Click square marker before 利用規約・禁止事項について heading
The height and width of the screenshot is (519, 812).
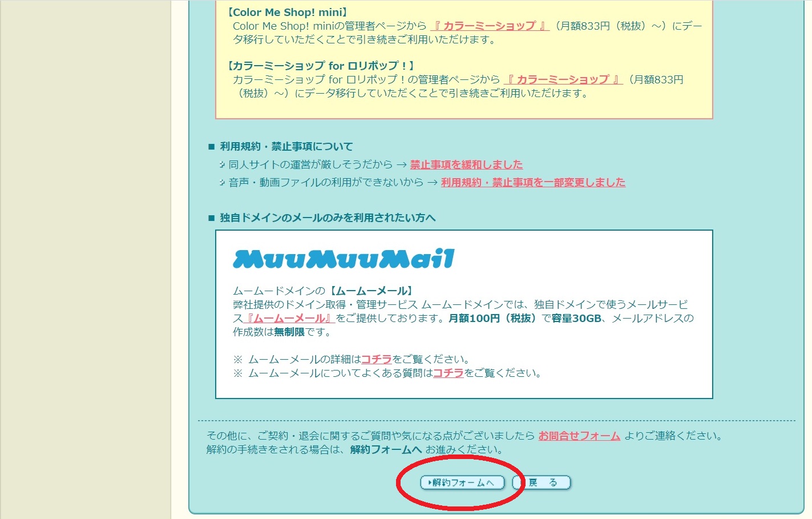pyautogui.click(x=212, y=147)
